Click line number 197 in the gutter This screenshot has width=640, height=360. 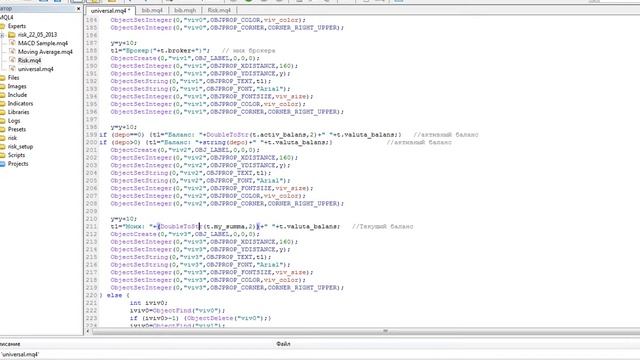pos(91,119)
